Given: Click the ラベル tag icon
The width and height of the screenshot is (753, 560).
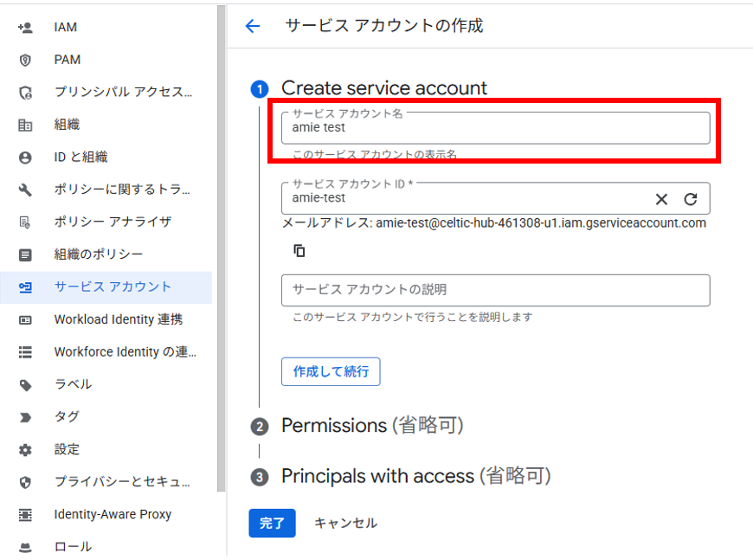Looking at the screenshot, I should (x=25, y=384).
